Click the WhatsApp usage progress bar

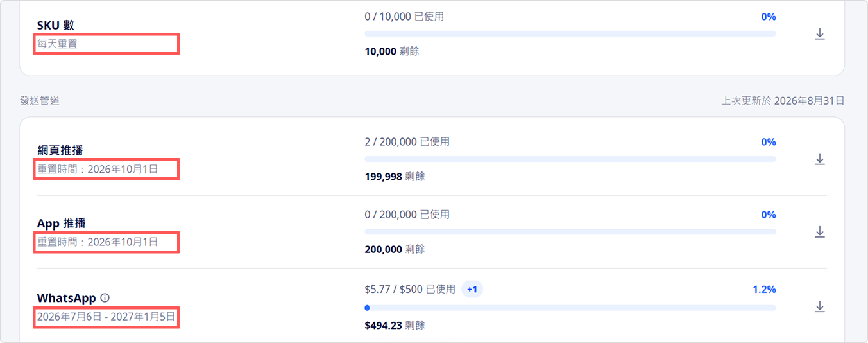[x=570, y=308]
